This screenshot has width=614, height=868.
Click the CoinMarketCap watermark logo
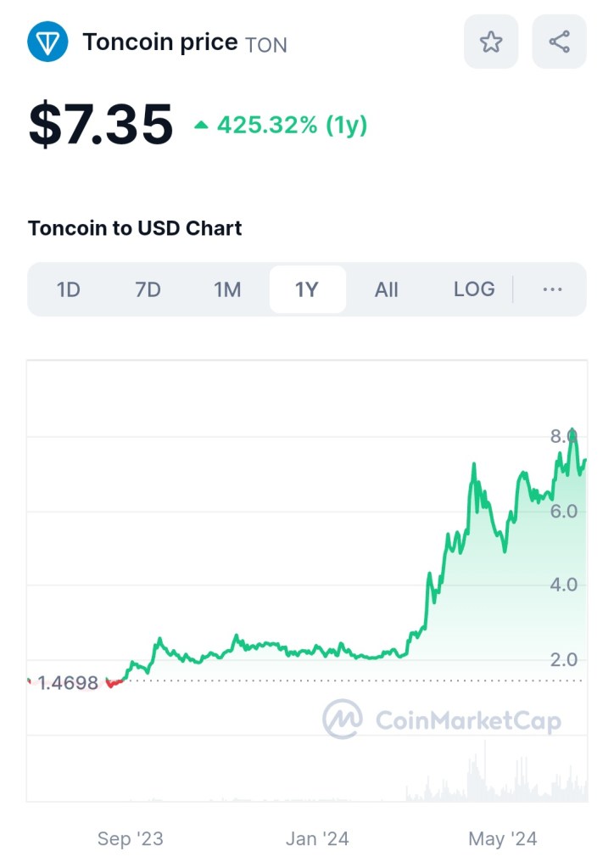342,720
